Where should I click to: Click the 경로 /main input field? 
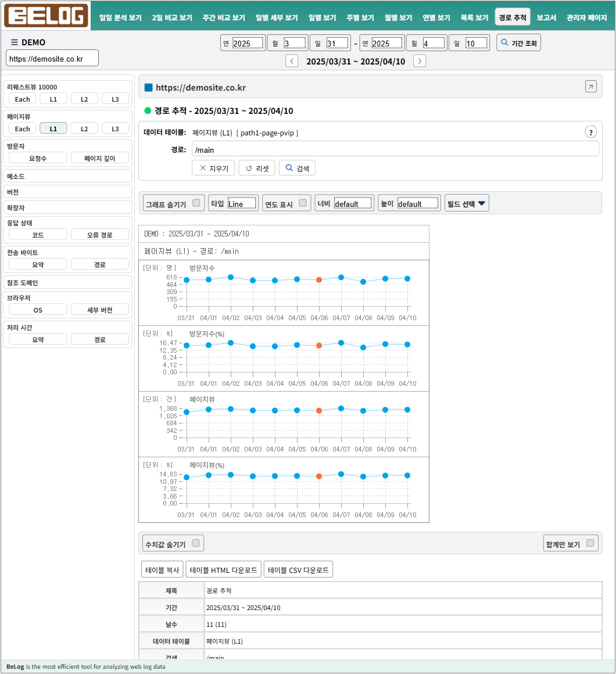(x=395, y=149)
